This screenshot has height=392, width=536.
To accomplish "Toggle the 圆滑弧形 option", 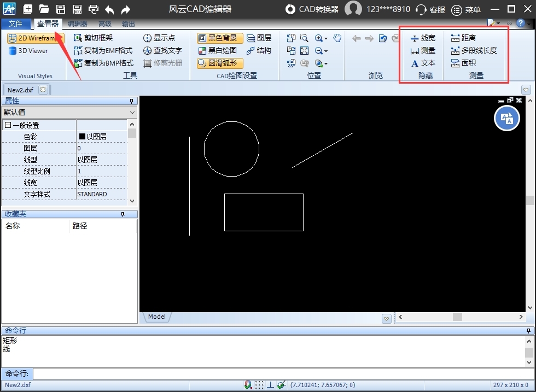I will (x=219, y=63).
